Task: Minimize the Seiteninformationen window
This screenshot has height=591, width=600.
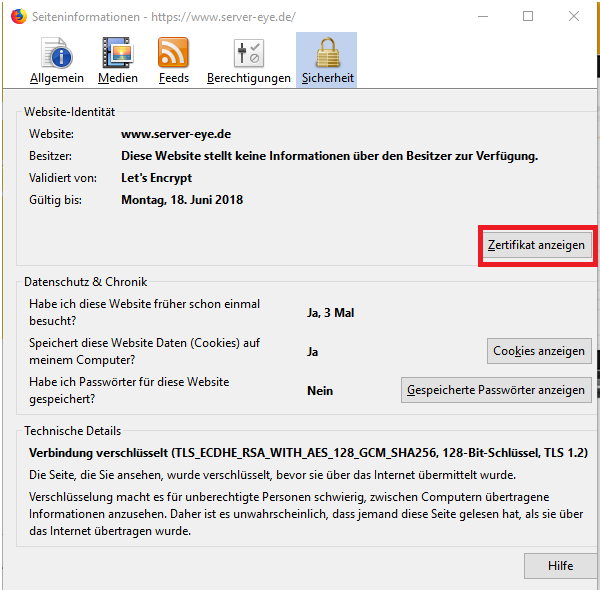Action: tap(483, 16)
